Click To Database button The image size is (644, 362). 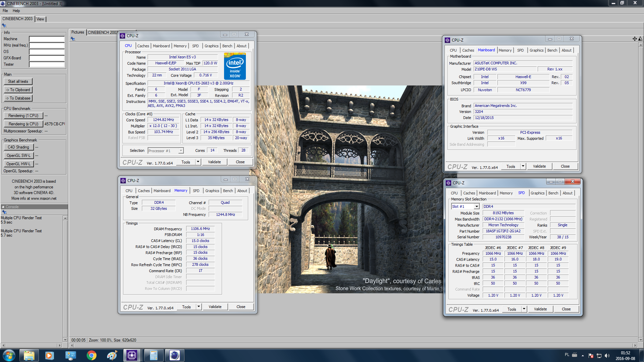pos(18,98)
